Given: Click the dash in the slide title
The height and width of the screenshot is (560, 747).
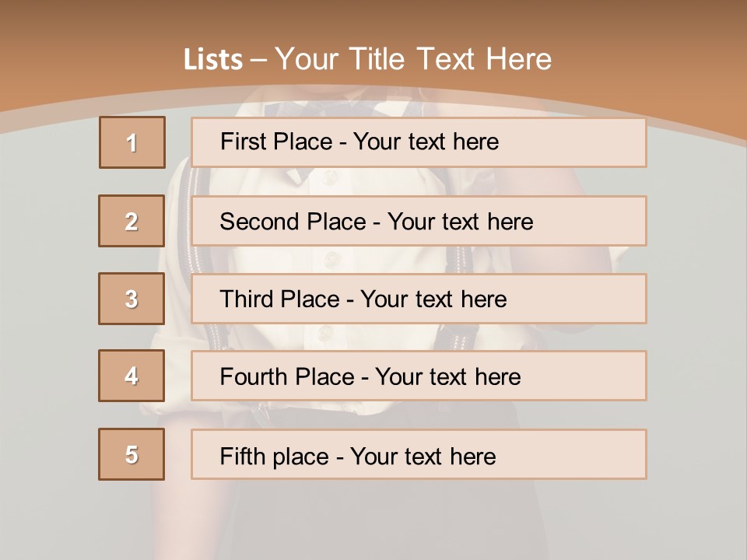Looking at the screenshot, I should 259,60.
